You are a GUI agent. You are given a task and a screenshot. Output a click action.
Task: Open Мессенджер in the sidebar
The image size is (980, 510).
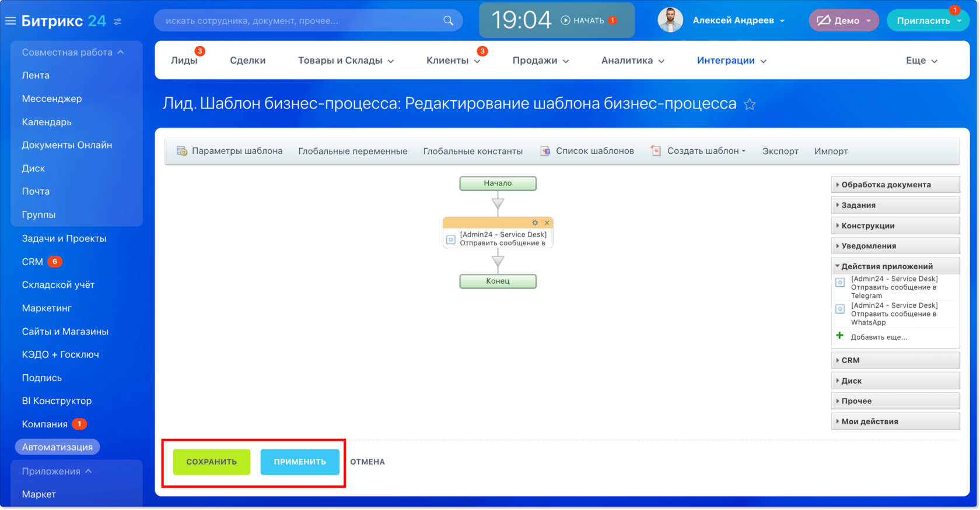click(x=52, y=99)
